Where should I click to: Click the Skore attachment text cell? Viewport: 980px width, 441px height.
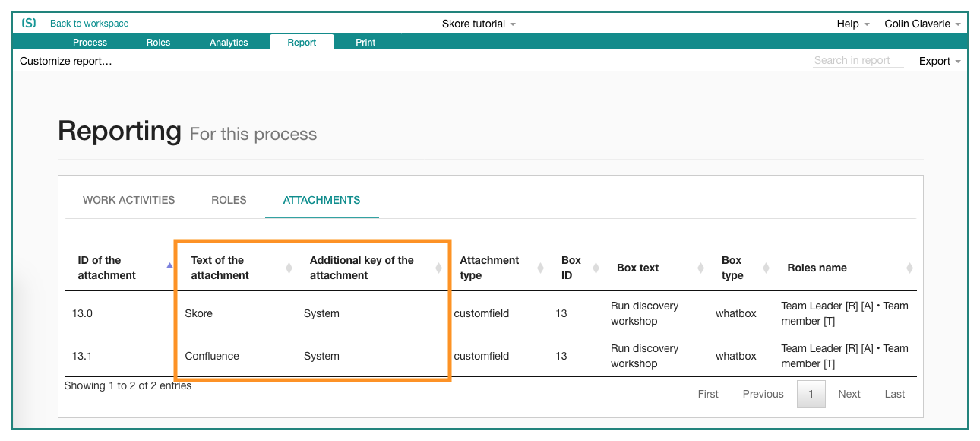click(199, 313)
